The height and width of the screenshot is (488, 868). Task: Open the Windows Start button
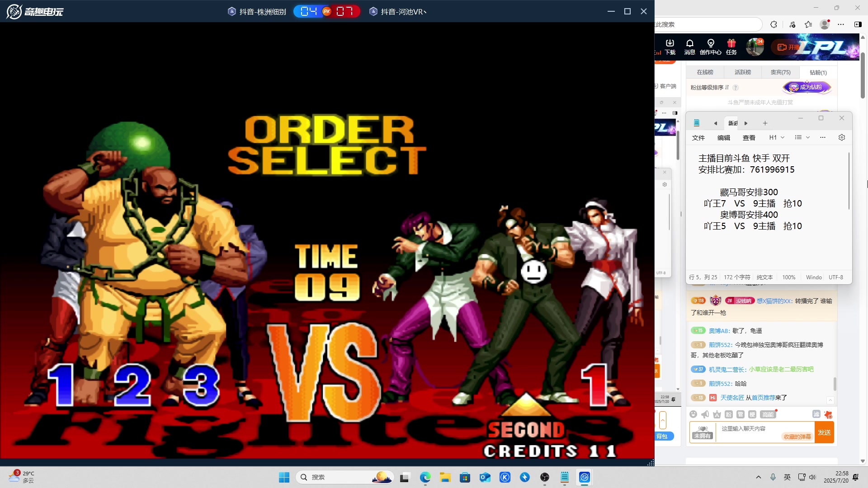(284, 477)
